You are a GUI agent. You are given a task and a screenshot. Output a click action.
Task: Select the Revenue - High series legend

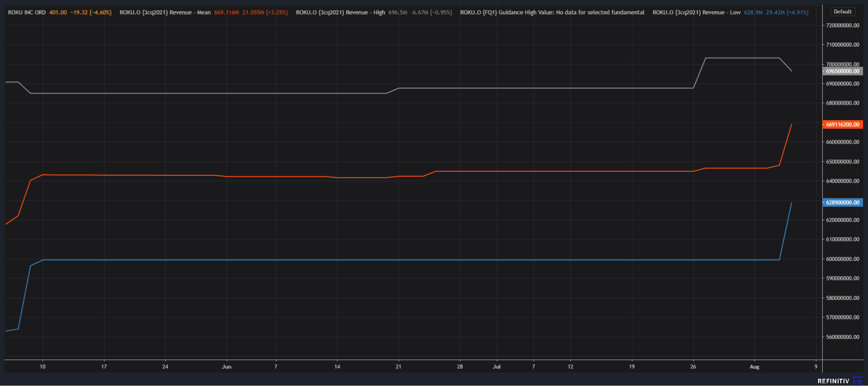tap(341, 13)
